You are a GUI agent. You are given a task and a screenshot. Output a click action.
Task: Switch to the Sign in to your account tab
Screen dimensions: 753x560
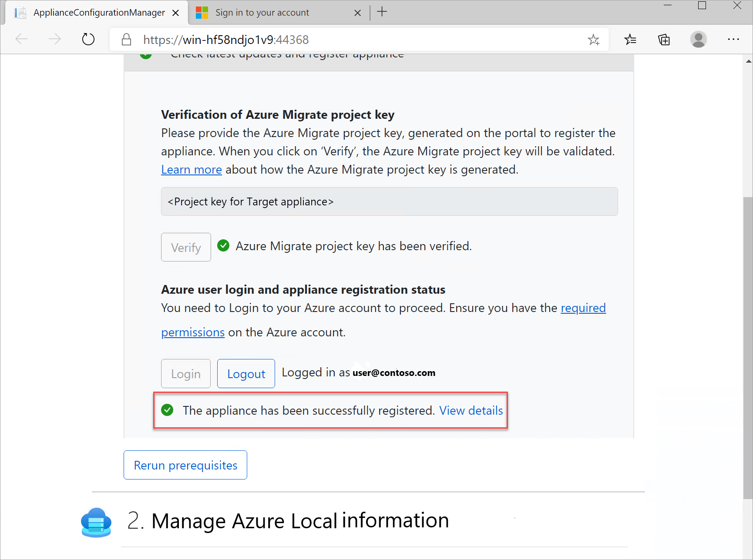coord(262,12)
